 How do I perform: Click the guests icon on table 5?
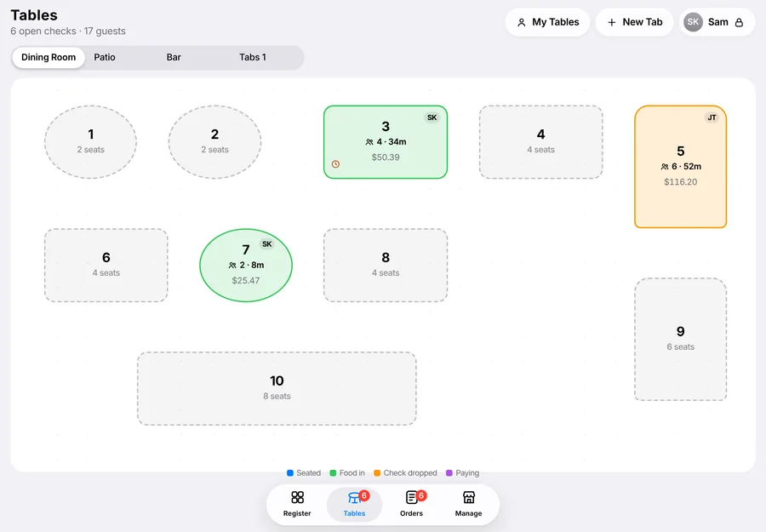(x=665, y=167)
